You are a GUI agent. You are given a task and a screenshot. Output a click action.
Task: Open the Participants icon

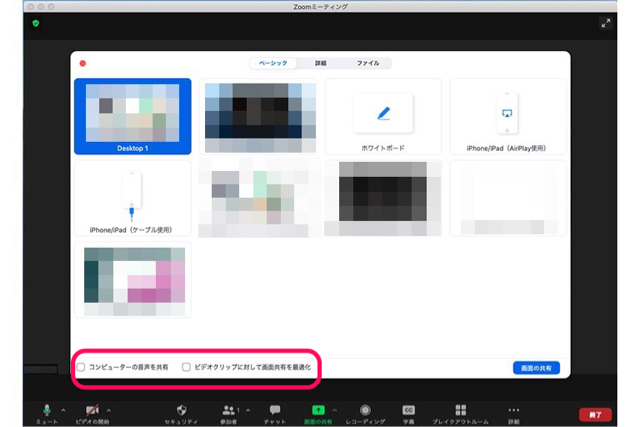tap(229, 410)
